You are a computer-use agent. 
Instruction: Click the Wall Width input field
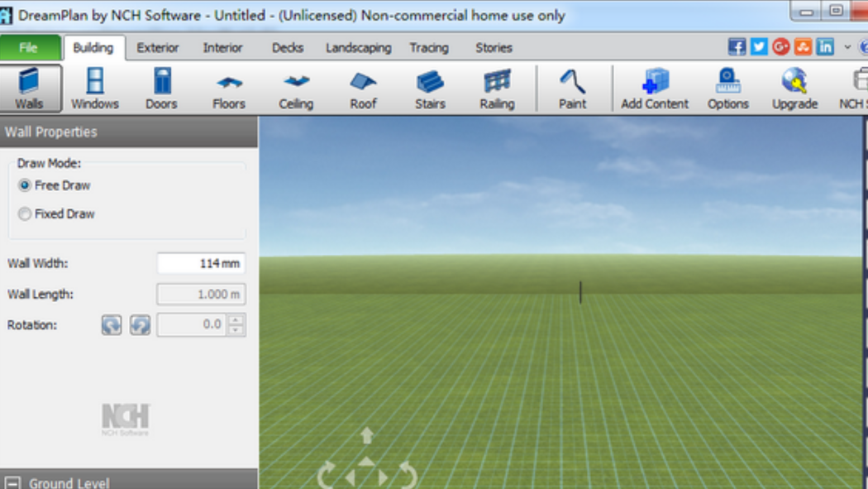201,263
